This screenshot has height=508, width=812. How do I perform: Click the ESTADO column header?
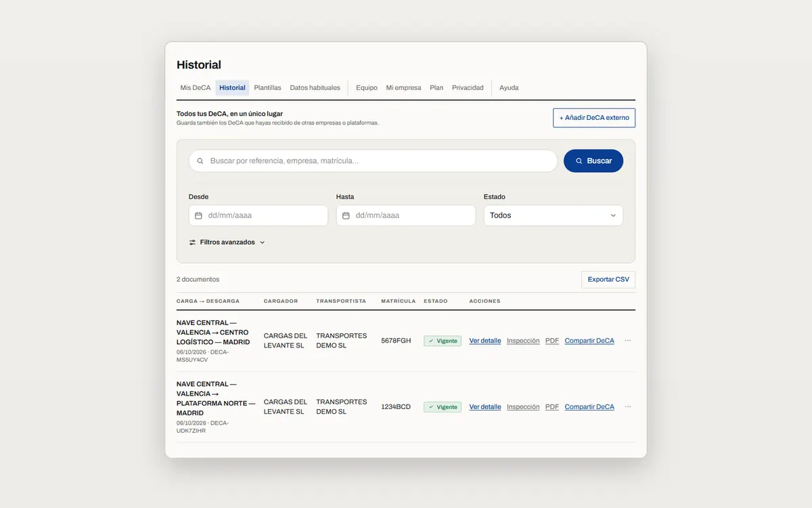click(x=436, y=301)
